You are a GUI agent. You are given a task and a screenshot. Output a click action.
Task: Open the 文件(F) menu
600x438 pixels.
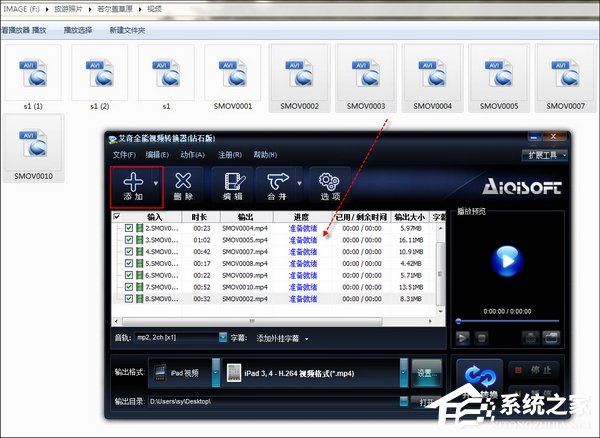(x=124, y=155)
